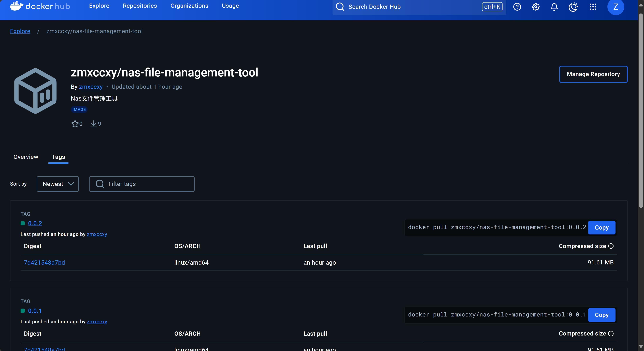Viewport: 644px width, 351px height.
Task: Open Usage in the header
Action: point(230,6)
